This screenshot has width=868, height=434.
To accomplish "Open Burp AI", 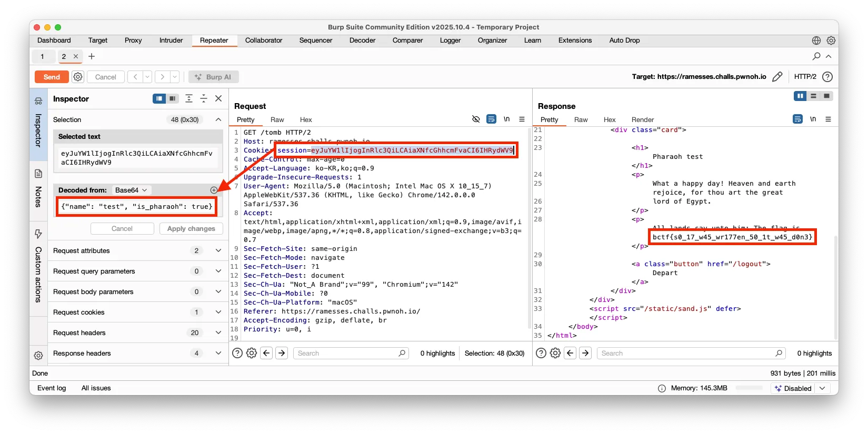I will pyautogui.click(x=213, y=77).
